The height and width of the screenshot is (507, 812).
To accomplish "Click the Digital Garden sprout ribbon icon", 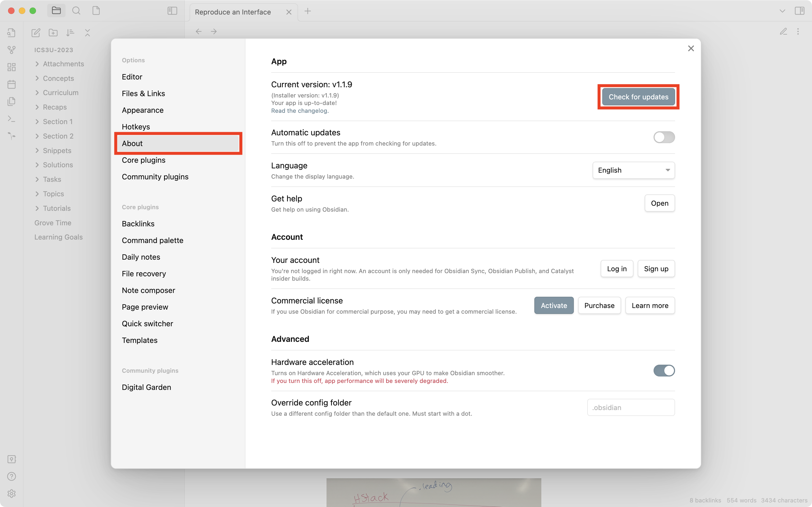I will 11,136.
